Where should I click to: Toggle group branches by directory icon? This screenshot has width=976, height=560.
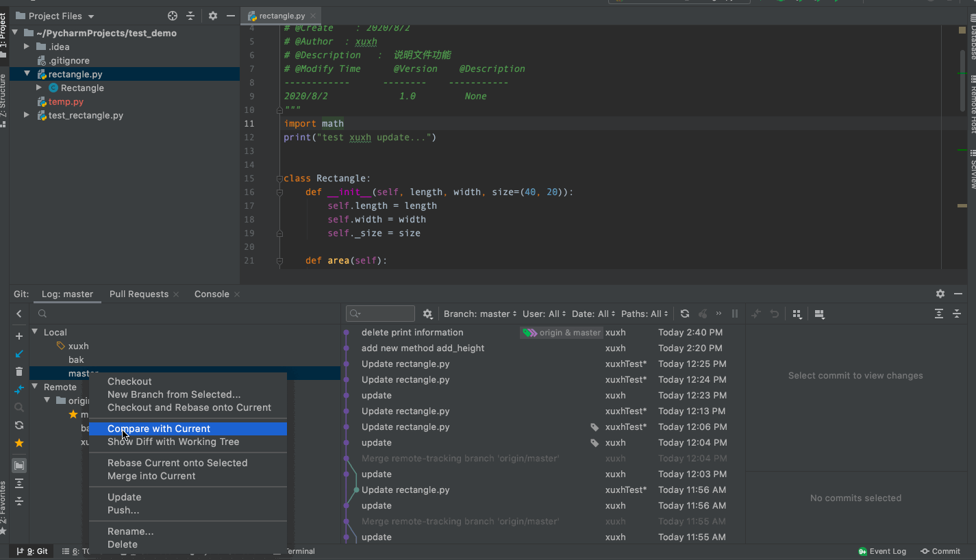point(19,466)
